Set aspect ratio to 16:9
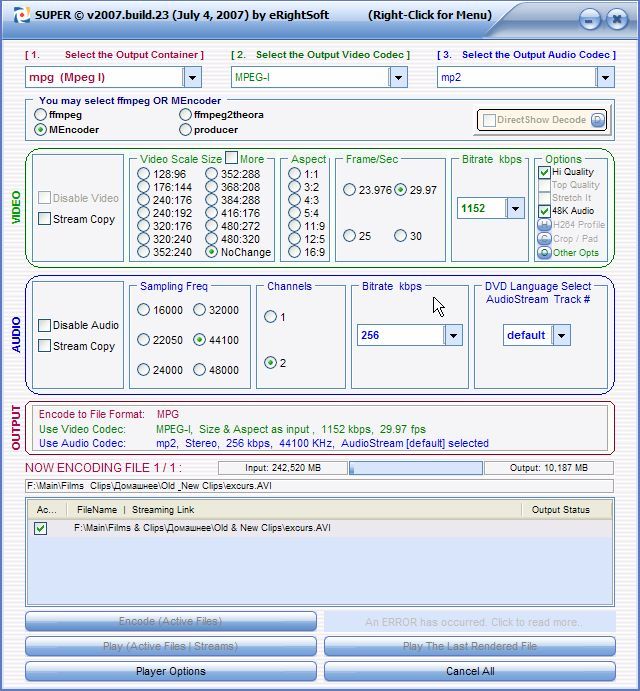The height and width of the screenshot is (691, 640). 294,252
